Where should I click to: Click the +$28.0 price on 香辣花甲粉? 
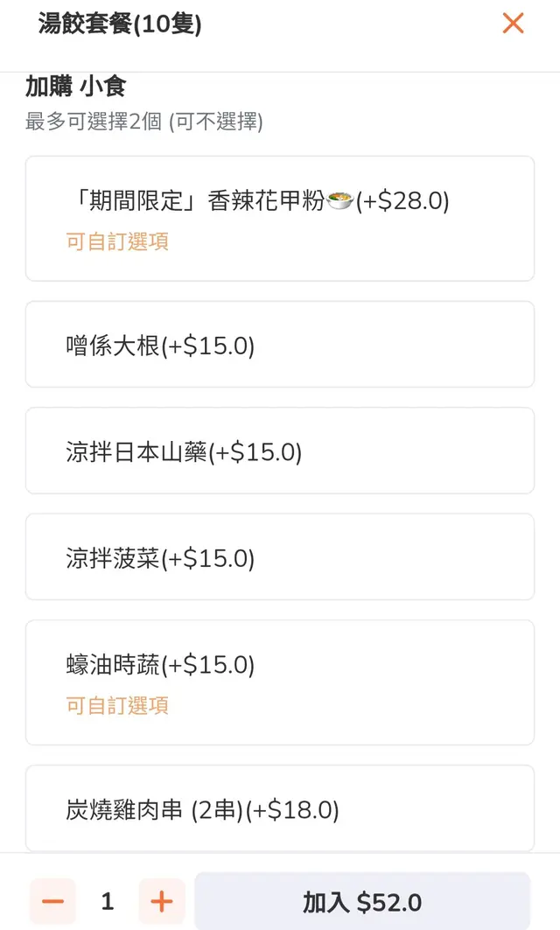(x=402, y=201)
